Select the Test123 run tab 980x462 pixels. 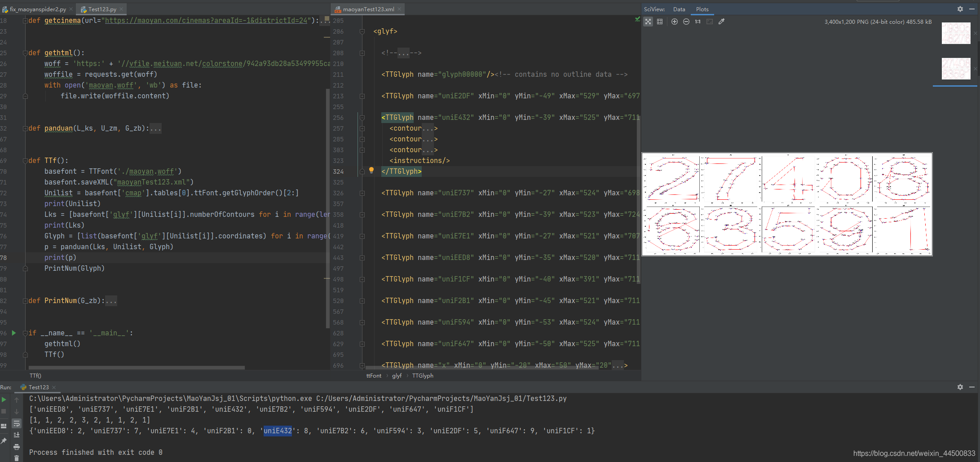coord(39,387)
